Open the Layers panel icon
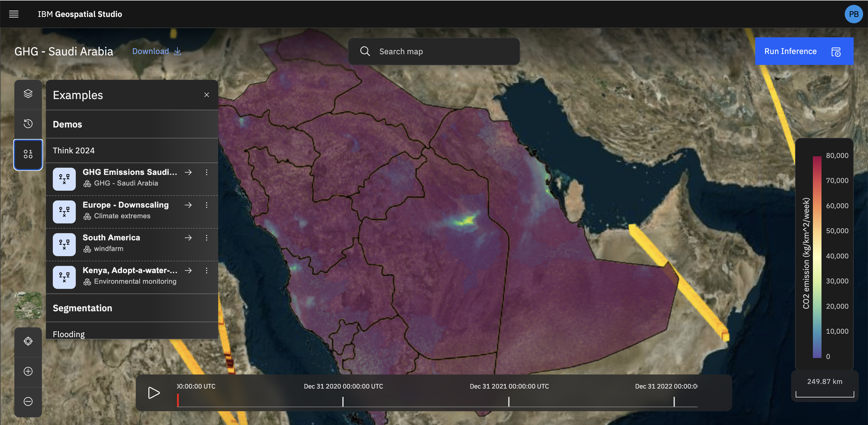 28,94
